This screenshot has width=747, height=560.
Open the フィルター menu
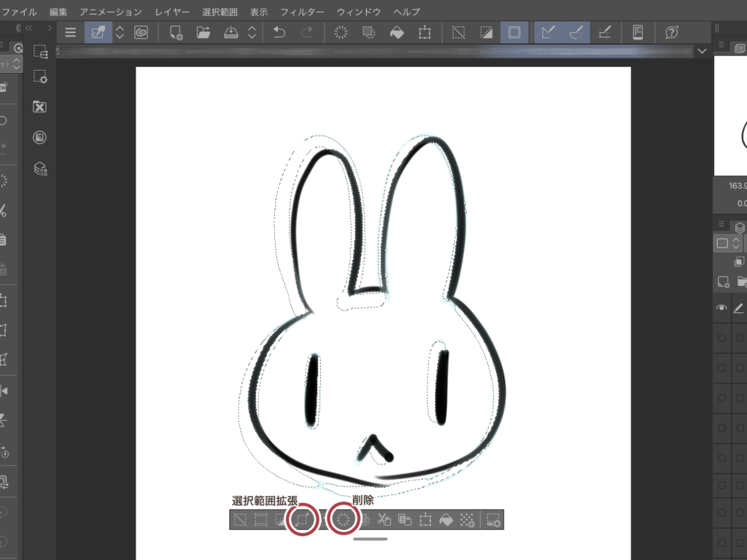coord(302,12)
